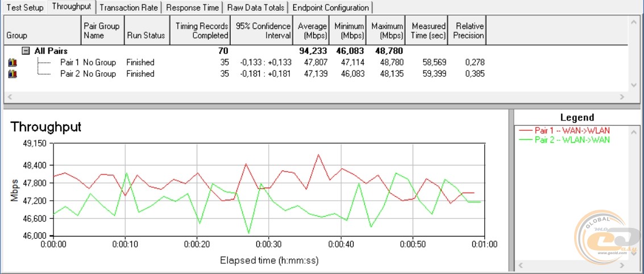Click the Pair 2 chart icon
The height and width of the screenshot is (274, 644).
tap(12, 74)
